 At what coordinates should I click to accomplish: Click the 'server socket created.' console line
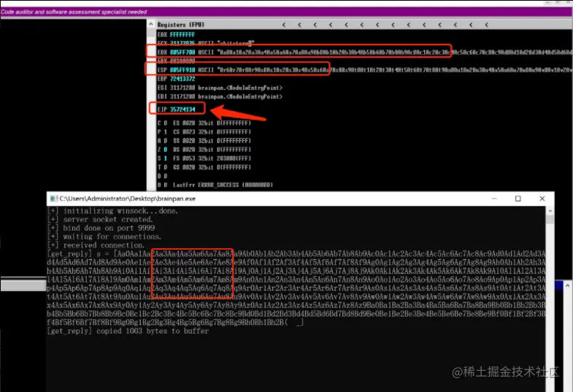point(101,219)
